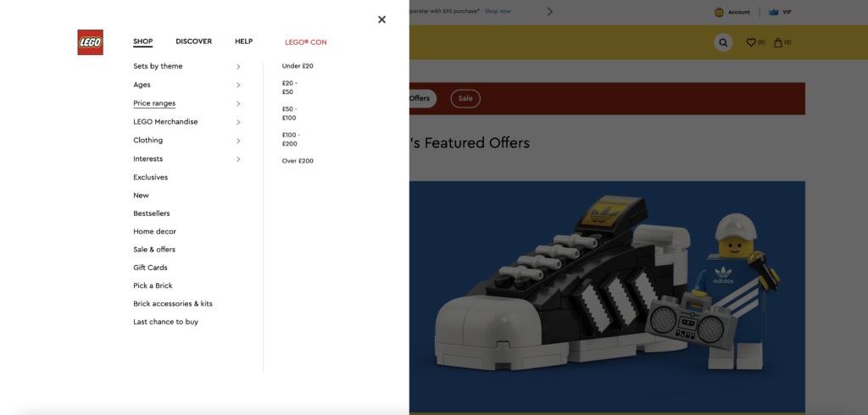This screenshot has width=868, height=415.
Task: Select the Sale pill button
Action: click(x=465, y=98)
